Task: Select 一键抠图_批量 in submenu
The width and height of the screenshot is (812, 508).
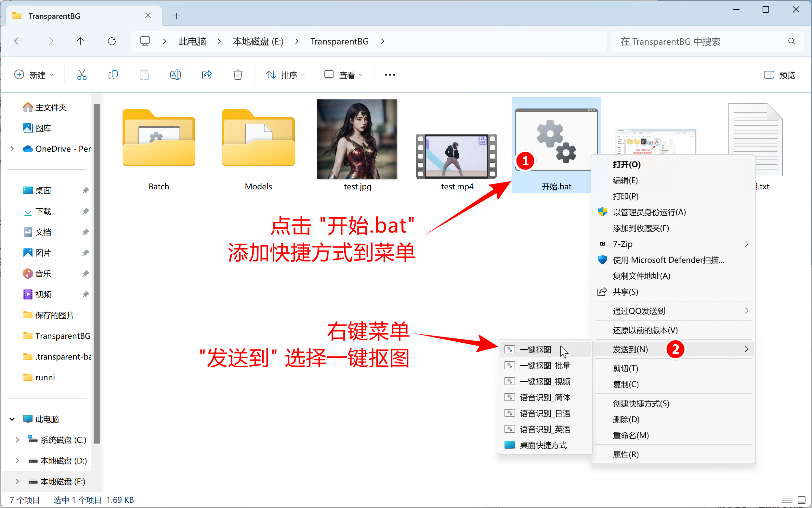Action: click(545, 365)
